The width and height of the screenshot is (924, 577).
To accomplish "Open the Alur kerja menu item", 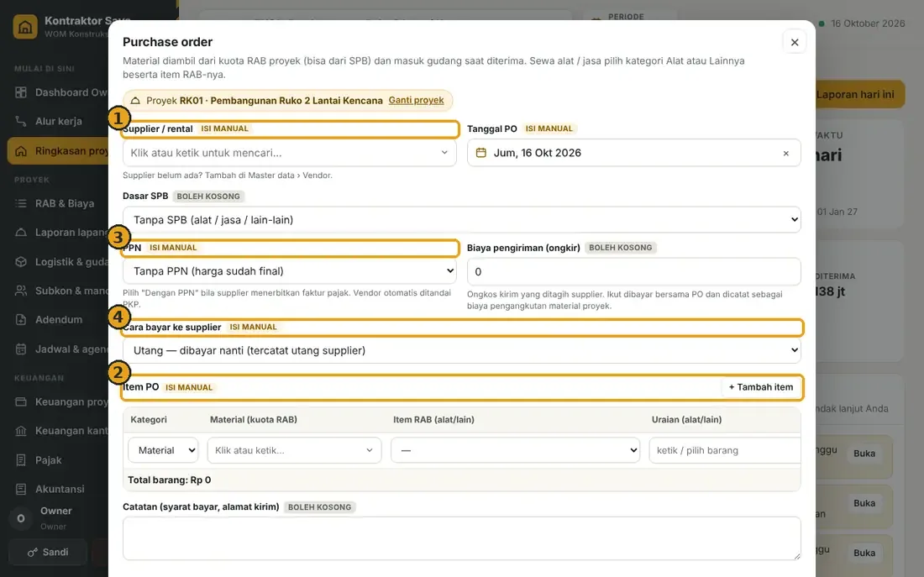I will (58, 122).
